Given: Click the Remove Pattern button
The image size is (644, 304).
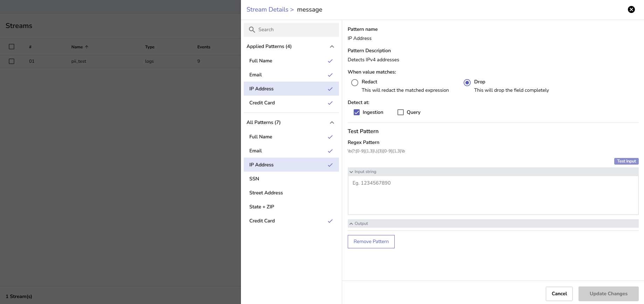Looking at the screenshot, I should coord(371,242).
